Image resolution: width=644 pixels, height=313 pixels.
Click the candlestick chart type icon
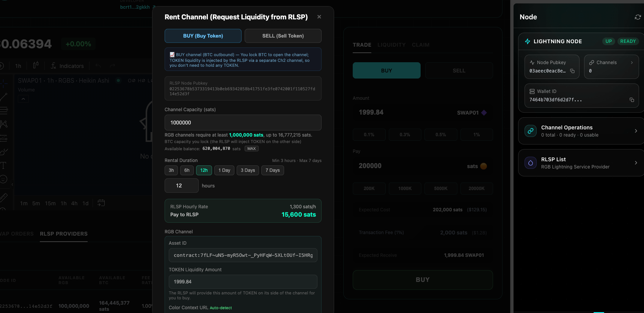(x=36, y=65)
